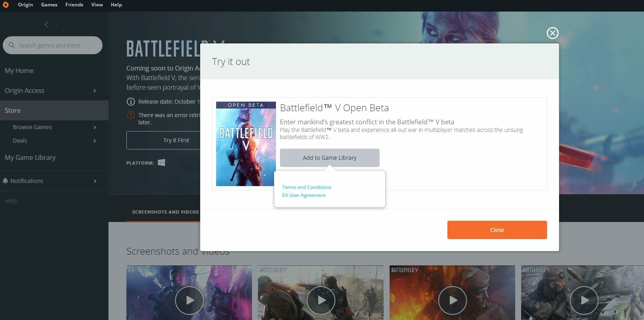Click 'Enter mankind's greatest conflict' text
Viewport: 644px width, 320px height.
point(367,122)
